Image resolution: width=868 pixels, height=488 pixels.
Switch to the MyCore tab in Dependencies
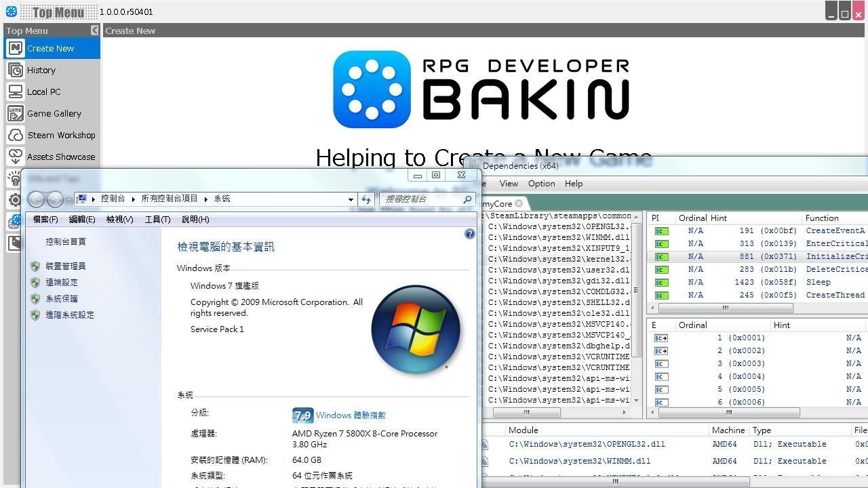tap(498, 203)
